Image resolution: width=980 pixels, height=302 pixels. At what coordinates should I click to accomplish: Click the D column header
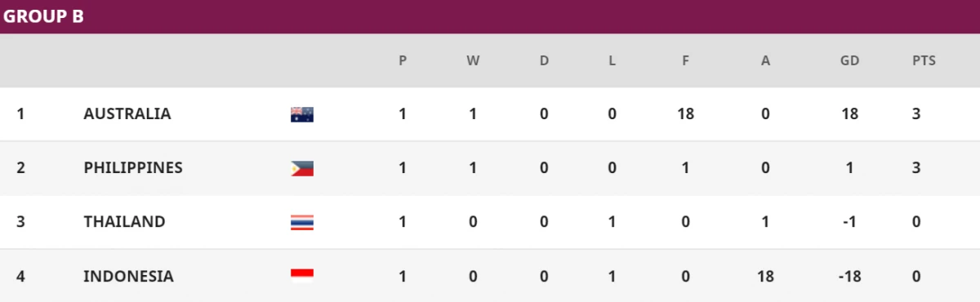(x=544, y=60)
